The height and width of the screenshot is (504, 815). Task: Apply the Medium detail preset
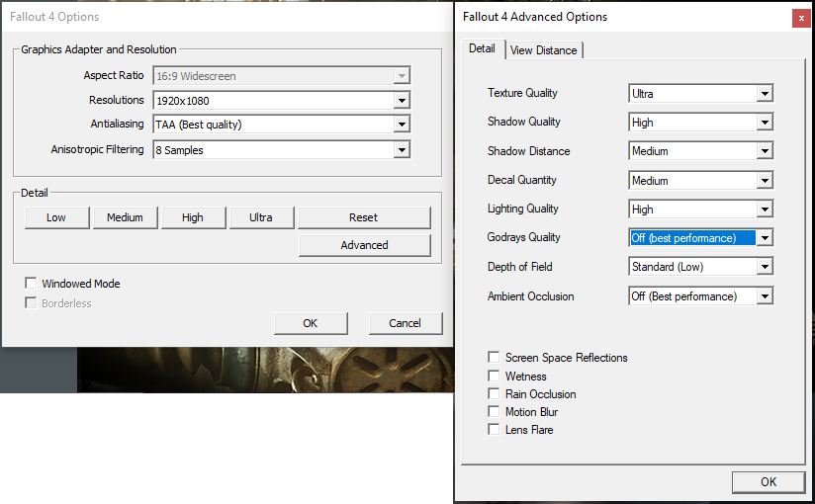point(125,217)
